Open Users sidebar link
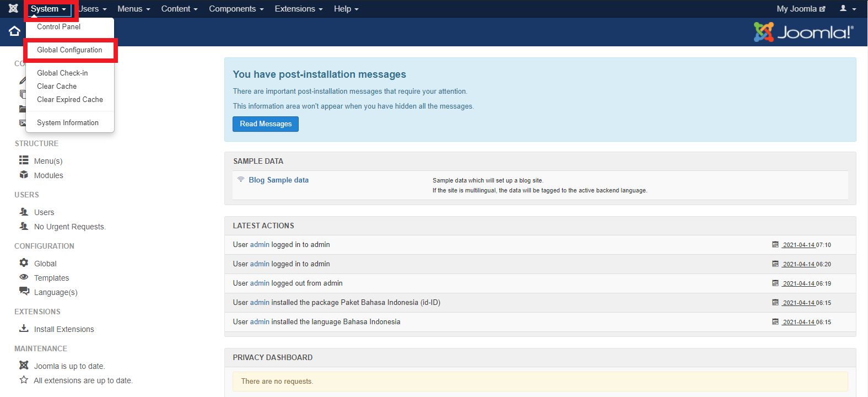This screenshot has width=868, height=397. [x=44, y=212]
